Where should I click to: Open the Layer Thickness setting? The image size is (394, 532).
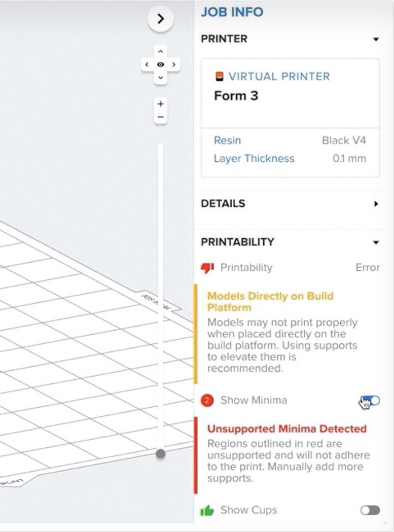pyautogui.click(x=254, y=158)
